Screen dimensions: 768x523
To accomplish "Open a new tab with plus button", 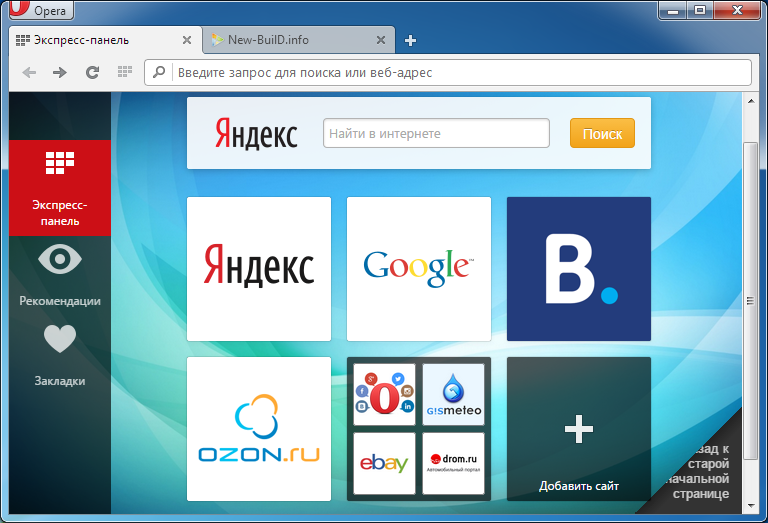I will pos(410,41).
